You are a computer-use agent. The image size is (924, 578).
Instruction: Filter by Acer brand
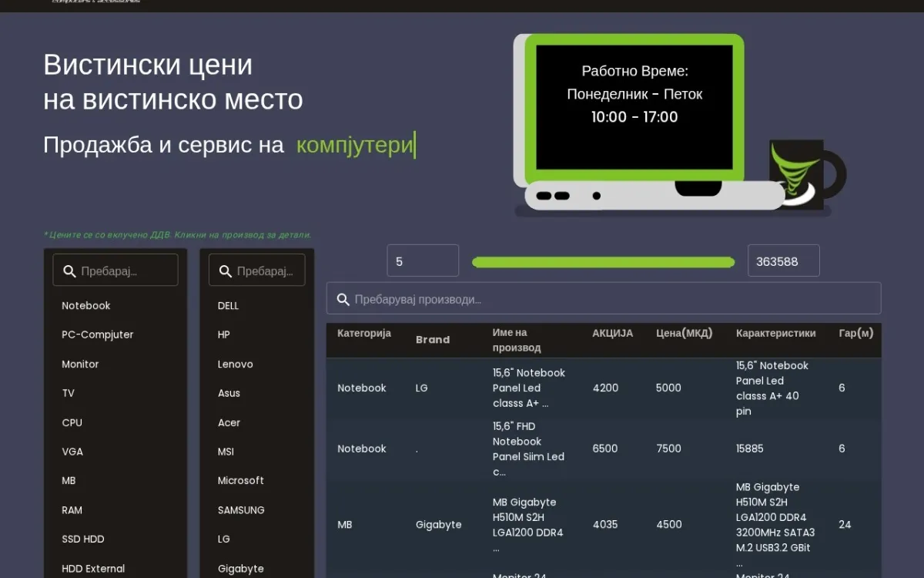click(229, 422)
